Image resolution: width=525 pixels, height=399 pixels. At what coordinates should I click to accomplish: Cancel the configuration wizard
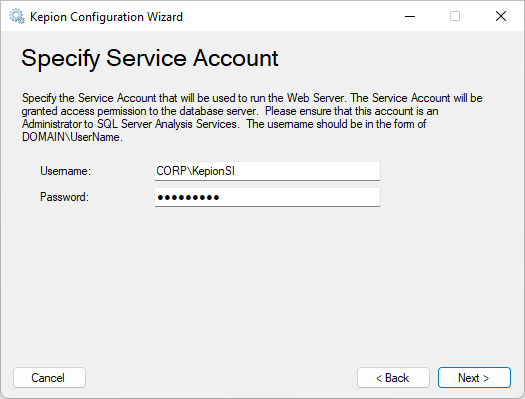pos(49,378)
